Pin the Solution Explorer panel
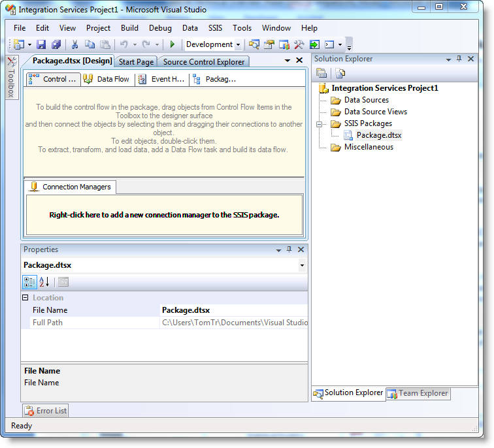Screen dimensions: 494x448 coord(459,59)
